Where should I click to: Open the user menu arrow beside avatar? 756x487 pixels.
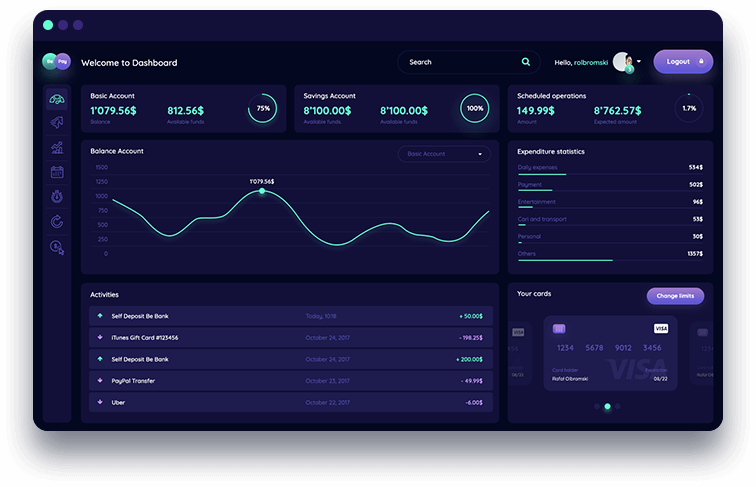point(639,61)
